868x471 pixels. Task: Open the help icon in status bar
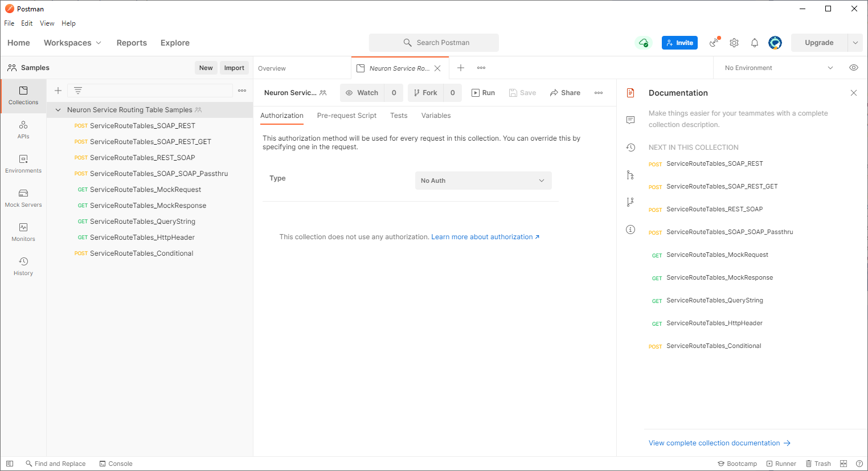tap(859, 464)
